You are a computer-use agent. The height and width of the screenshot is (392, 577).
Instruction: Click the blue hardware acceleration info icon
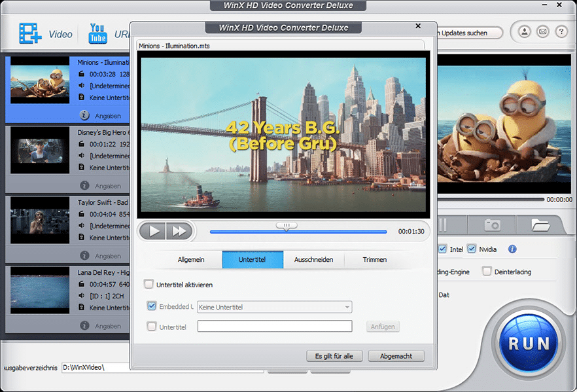tap(512, 249)
